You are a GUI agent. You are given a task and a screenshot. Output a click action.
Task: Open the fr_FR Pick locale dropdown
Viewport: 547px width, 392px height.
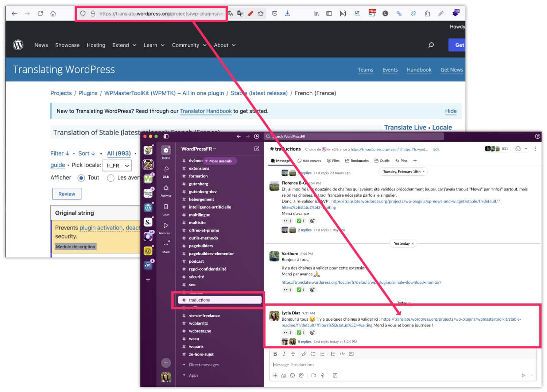pos(117,165)
